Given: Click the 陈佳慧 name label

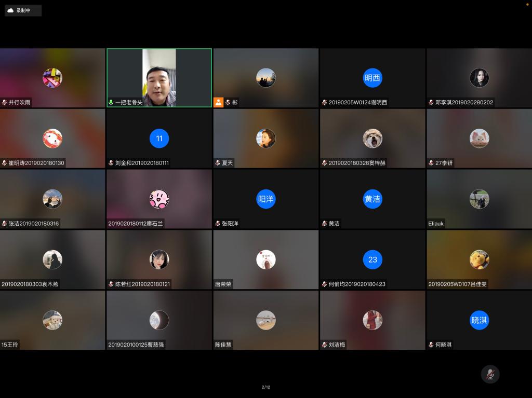Looking at the screenshot, I should [x=223, y=345].
